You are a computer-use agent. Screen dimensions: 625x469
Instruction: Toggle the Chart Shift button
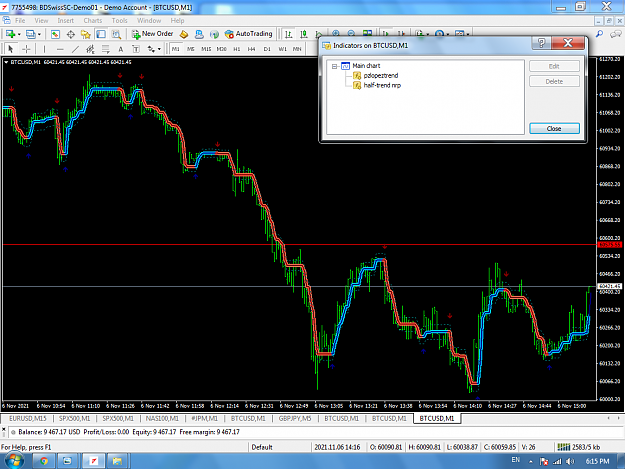pos(401,33)
